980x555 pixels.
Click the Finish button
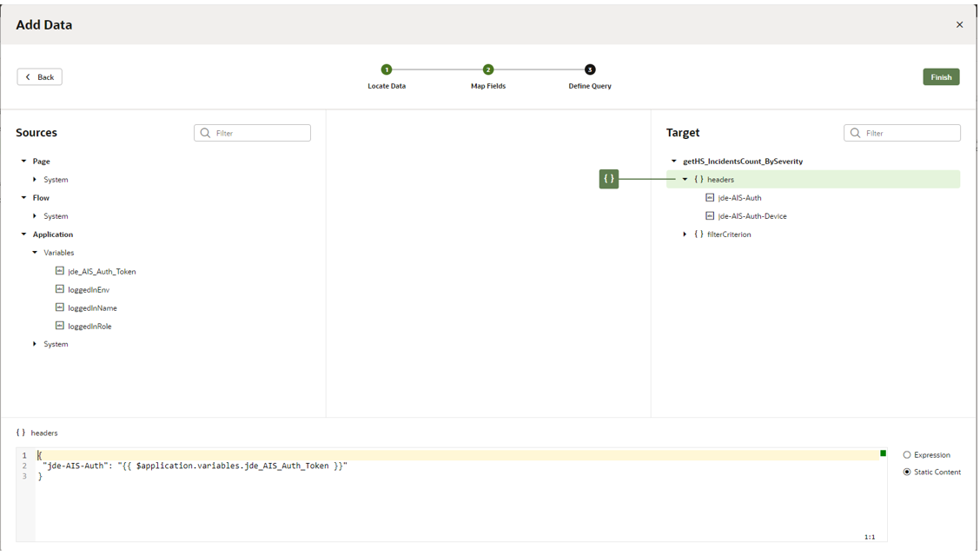[941, 76]
